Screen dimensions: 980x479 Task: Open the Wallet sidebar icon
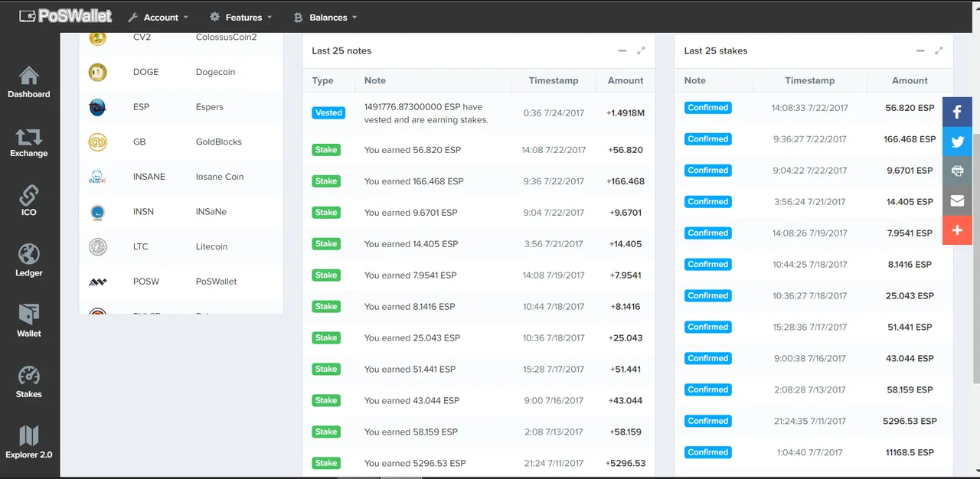pos(29,321)
